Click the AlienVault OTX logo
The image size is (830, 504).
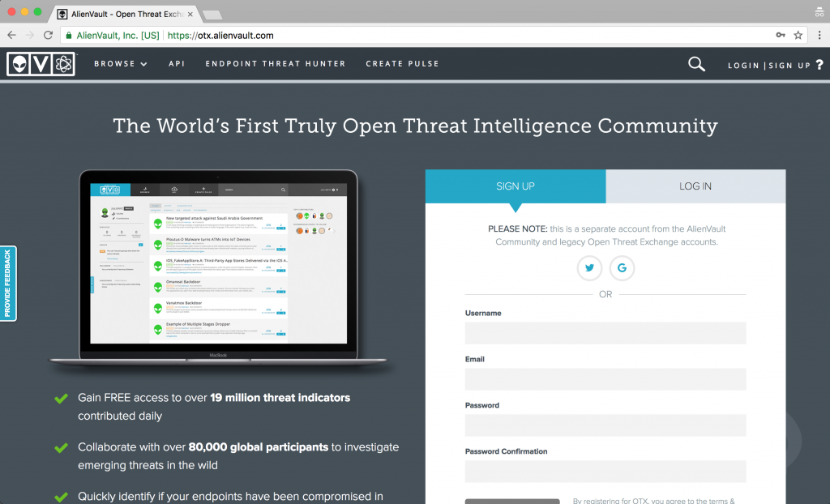point(41,64)
